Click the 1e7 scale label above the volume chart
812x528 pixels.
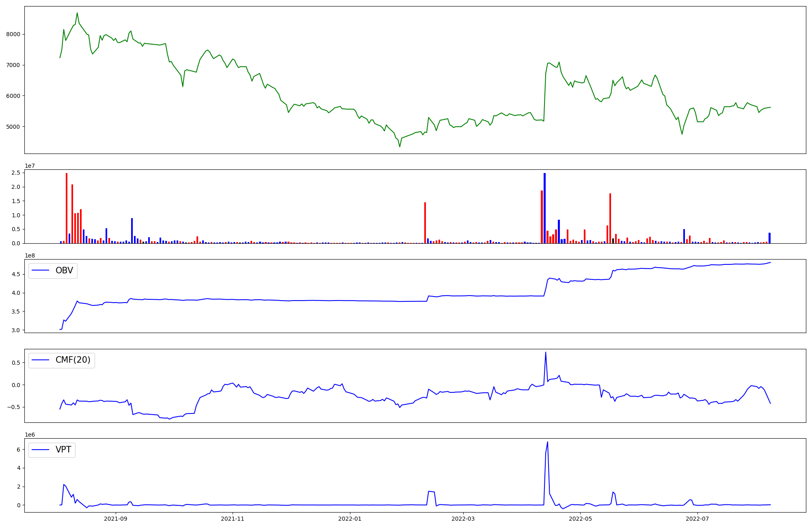click(30, 166)
